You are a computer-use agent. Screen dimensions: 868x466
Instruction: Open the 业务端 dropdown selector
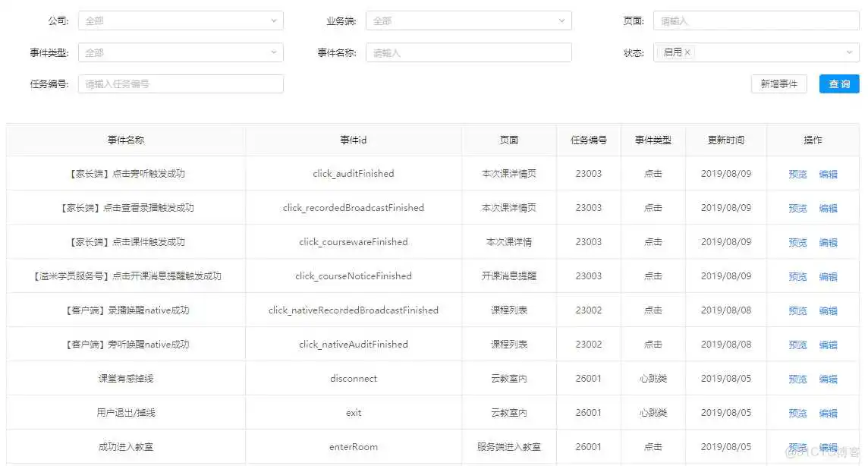click(468, 20)
